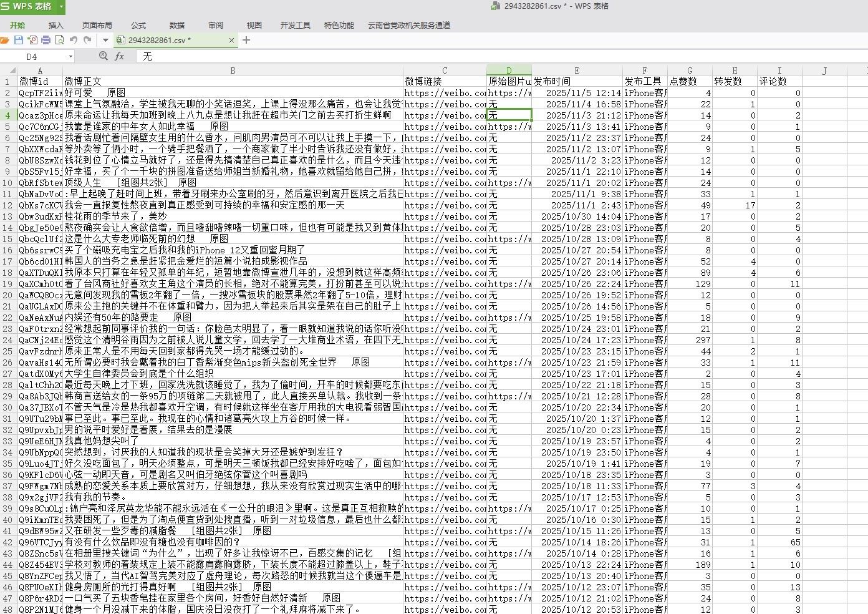Select the like count cell showing 129

coord(690,284)
